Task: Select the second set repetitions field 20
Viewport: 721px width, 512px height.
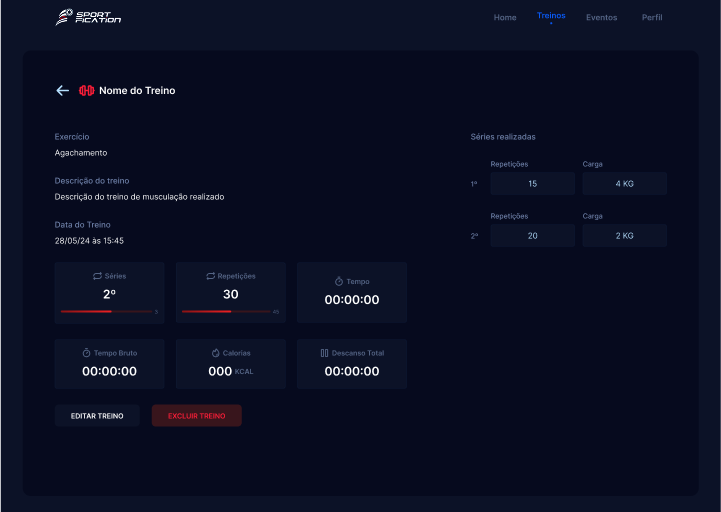Action: pyautogui.click(x=532, y=236)
